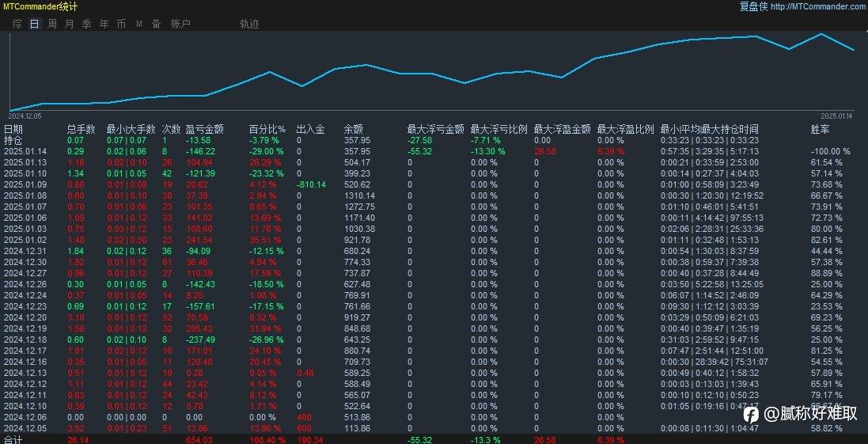Select the 币 currency tab
The image size is (868, 444).
click(121, 24)
